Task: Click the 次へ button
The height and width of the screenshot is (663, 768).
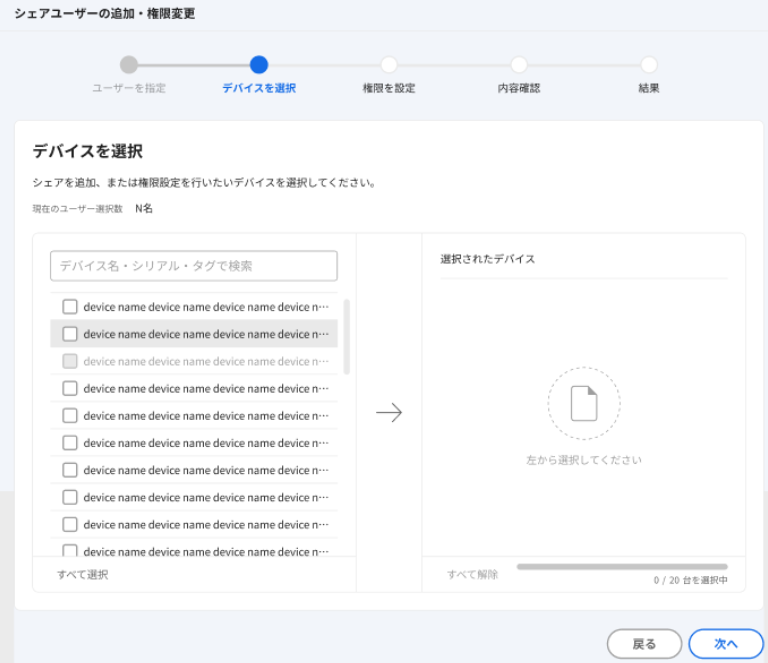Action: pos(726,644)
